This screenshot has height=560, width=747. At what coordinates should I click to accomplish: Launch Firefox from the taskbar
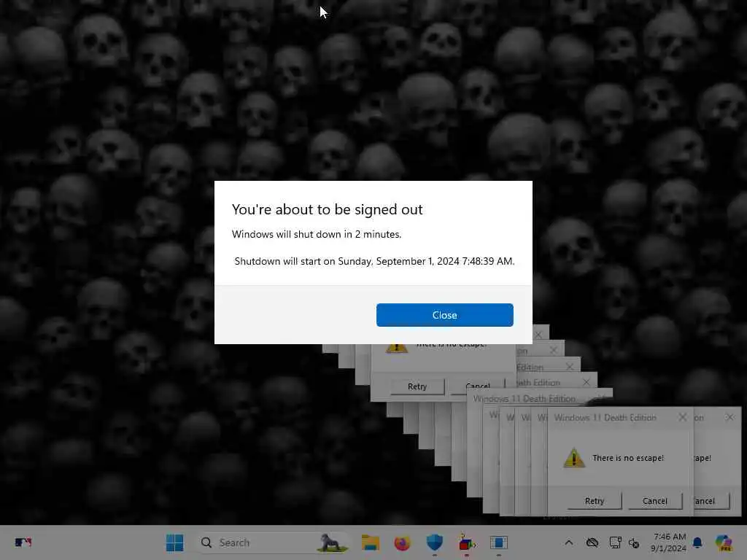[402, 542]
